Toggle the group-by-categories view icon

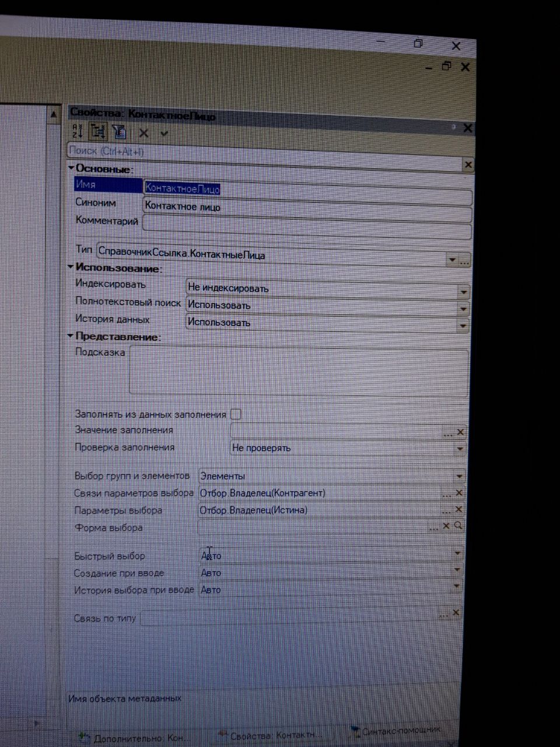(97, 131)
